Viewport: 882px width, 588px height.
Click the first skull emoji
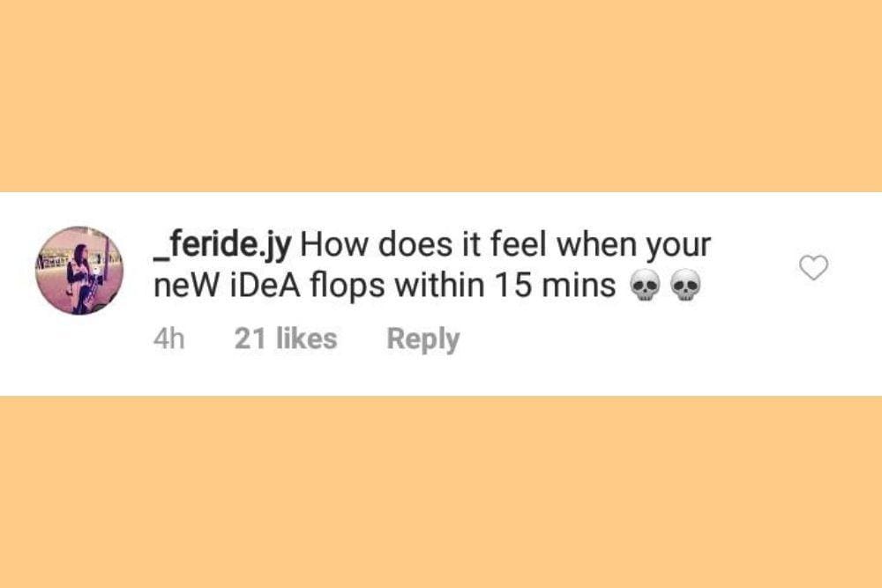(646, 287)
